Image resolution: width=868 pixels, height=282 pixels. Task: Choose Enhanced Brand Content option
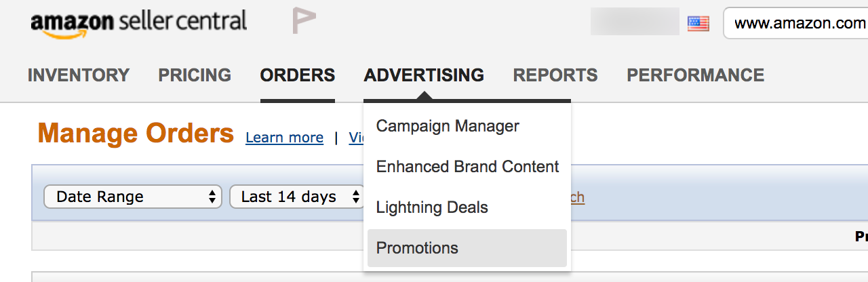click(467, 167)
